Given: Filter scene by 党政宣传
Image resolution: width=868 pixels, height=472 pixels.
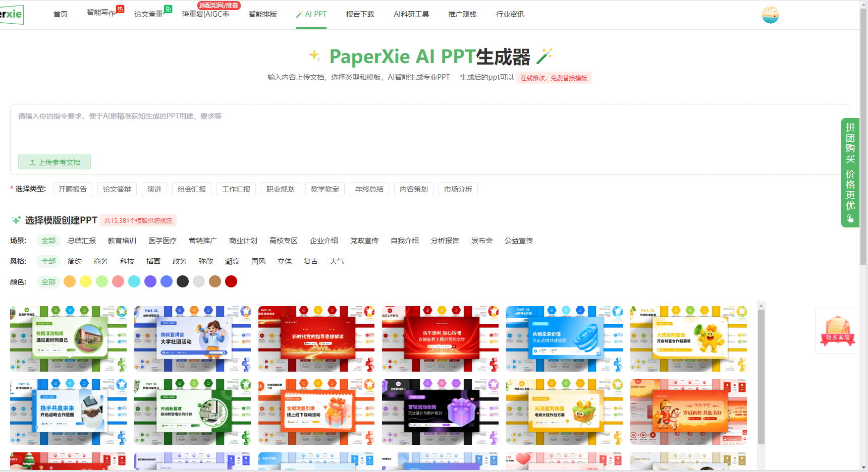Looking at the screenshot, I should pos(364,241).
